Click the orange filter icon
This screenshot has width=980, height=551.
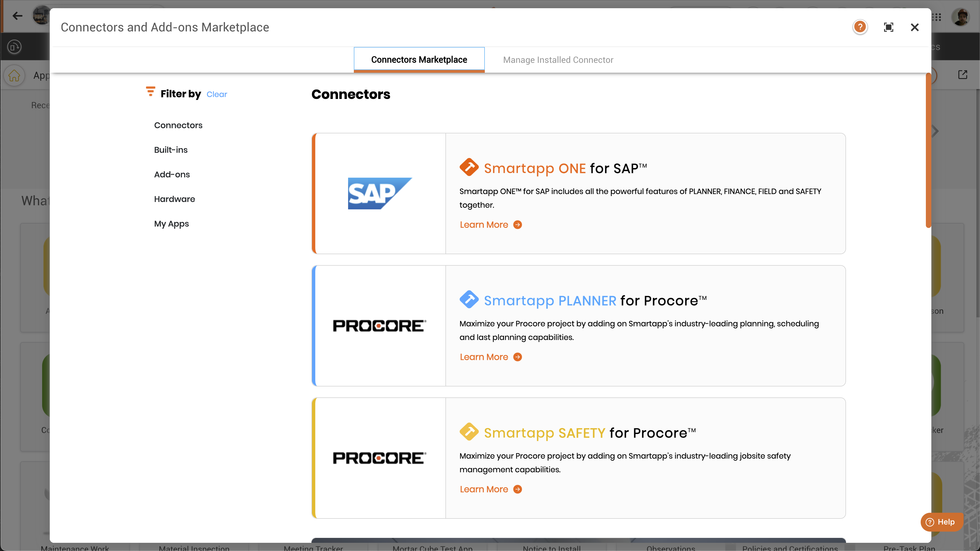151,91
